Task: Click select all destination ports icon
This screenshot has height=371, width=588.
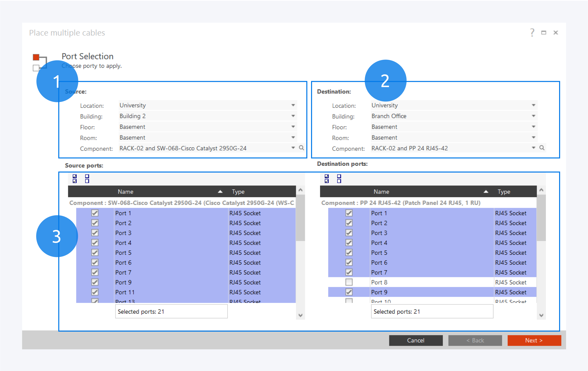Action: pos(327,179)
